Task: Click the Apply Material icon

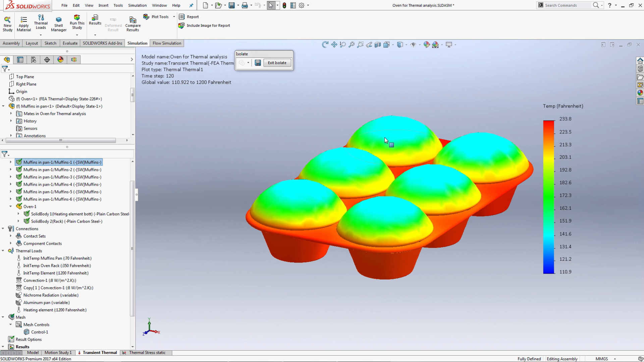Action: click(x=23, y=24)
